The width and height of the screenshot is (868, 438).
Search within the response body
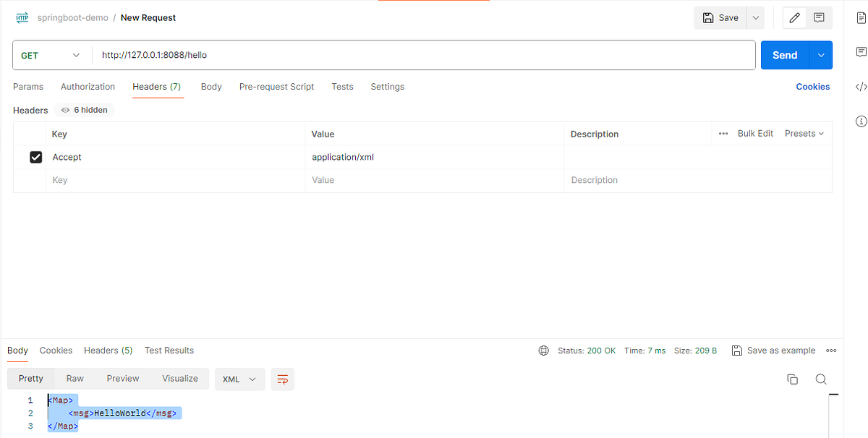(820, 379)
